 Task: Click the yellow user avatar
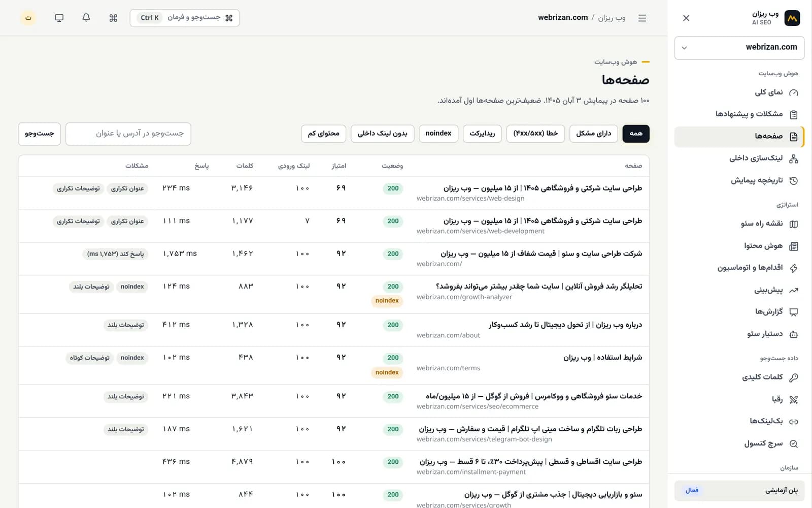pos(28,18)
